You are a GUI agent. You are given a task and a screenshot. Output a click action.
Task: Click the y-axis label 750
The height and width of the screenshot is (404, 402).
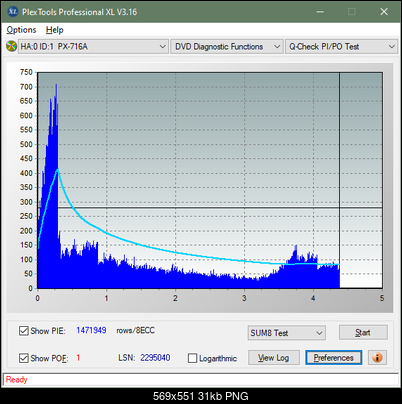tap(26, 72)
